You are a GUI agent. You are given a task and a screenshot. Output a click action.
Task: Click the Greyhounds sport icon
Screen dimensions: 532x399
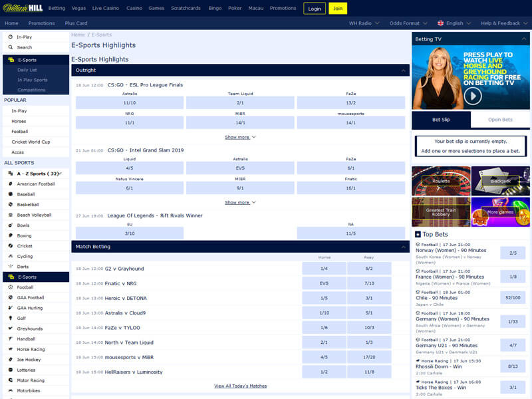(11, 329)
